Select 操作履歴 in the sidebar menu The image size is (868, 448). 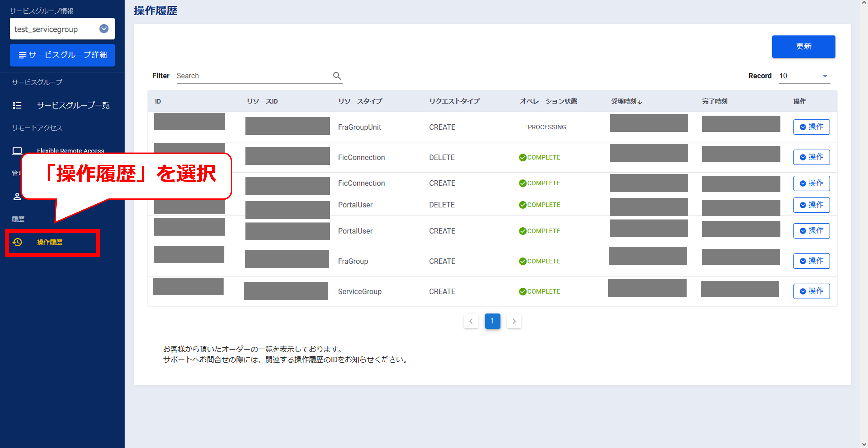click(x=50, y=242)
